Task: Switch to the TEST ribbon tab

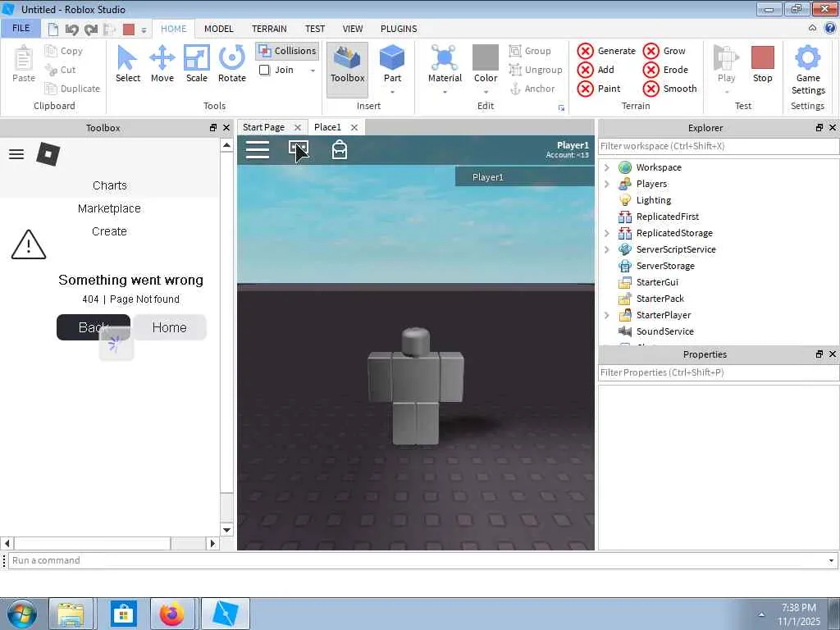Action: pos(315,29)
